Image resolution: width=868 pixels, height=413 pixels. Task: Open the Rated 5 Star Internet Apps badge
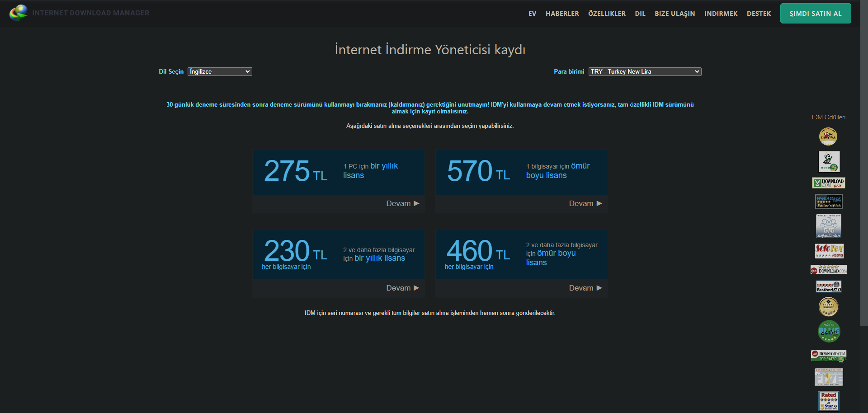pos(829,401)
